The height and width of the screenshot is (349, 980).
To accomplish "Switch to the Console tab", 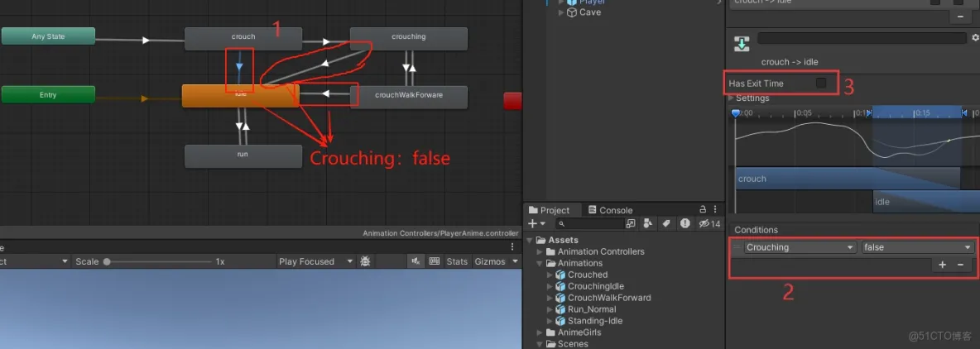I will tap(610, 210).
